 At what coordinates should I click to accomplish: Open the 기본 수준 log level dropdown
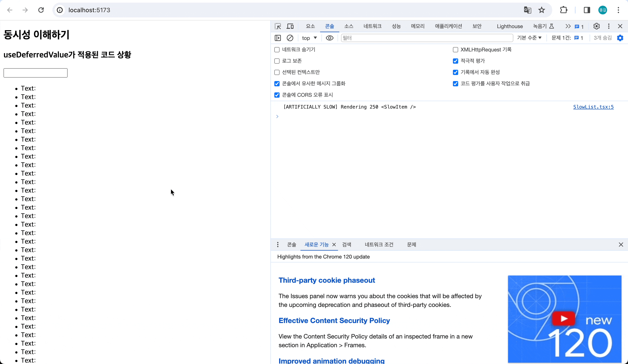point(529,38)
